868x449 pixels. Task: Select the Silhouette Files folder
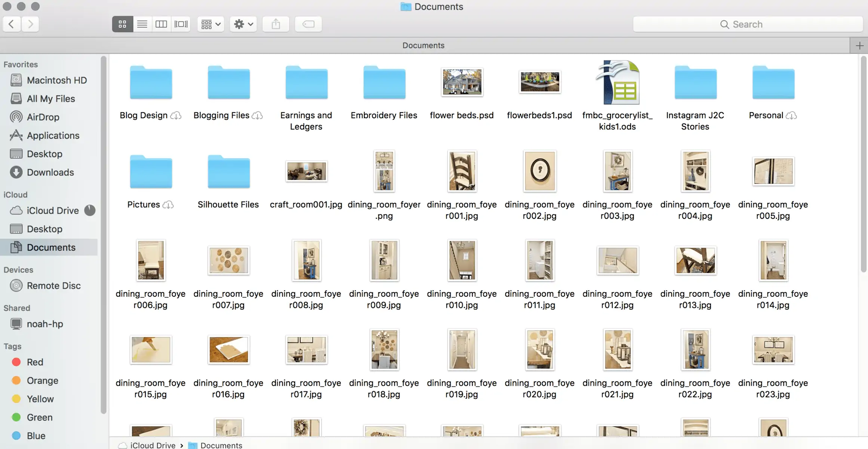point(229,171)
